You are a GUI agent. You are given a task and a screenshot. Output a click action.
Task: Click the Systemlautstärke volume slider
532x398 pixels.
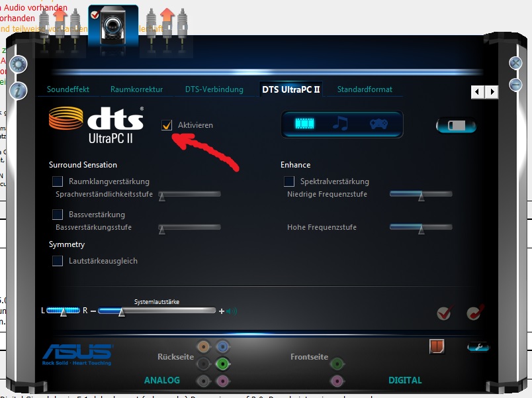coord(157,311)
